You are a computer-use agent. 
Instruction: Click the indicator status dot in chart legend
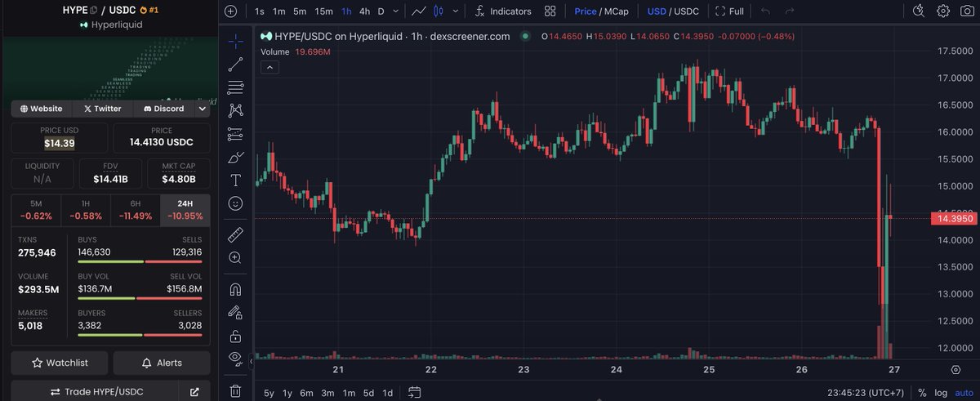point(524,37)
